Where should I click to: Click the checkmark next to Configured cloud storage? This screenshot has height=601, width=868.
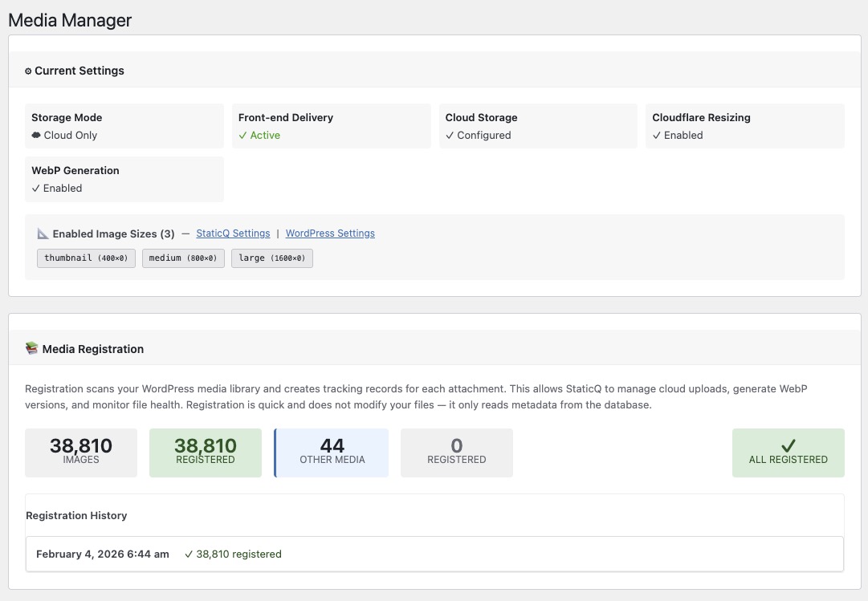coord(450,136)
